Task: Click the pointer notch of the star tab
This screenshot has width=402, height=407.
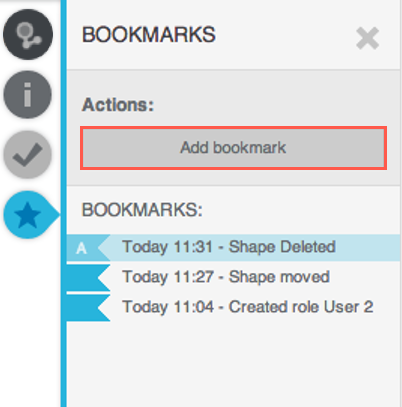Action: tap(55, 215)
